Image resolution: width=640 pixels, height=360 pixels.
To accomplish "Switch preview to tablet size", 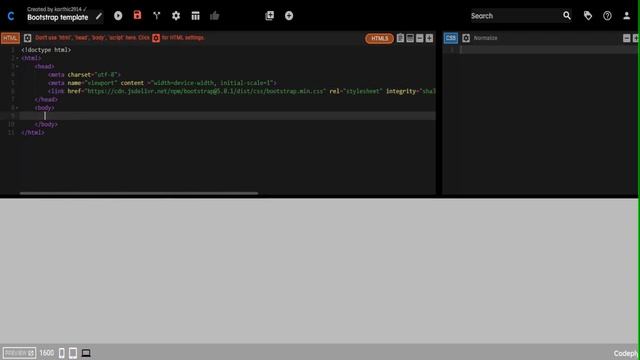I will [73, 353].
